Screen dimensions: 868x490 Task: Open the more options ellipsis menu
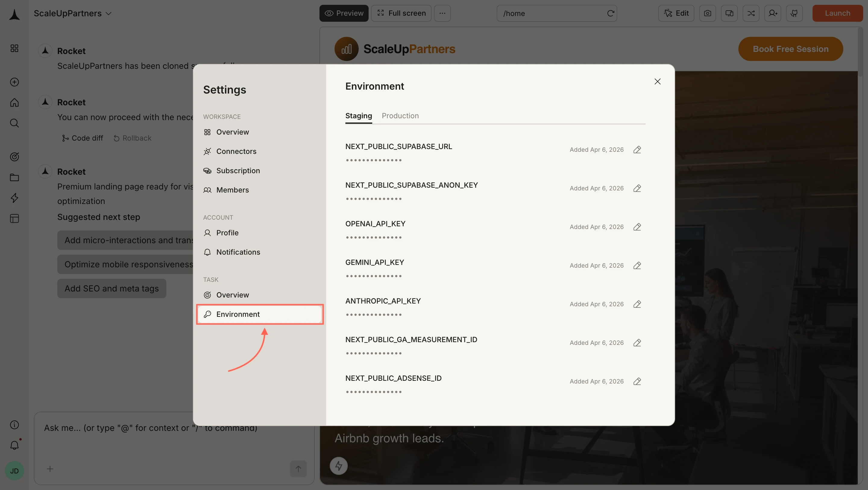coord(442,13)
